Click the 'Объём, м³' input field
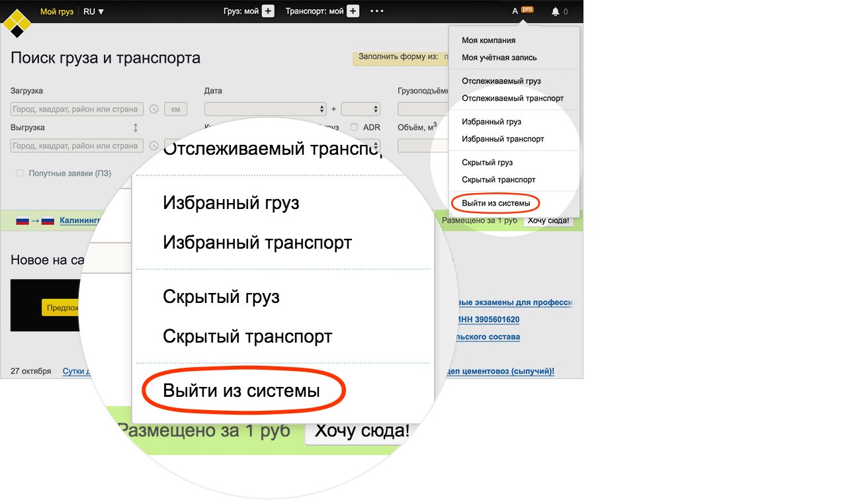 coord(423,146)
